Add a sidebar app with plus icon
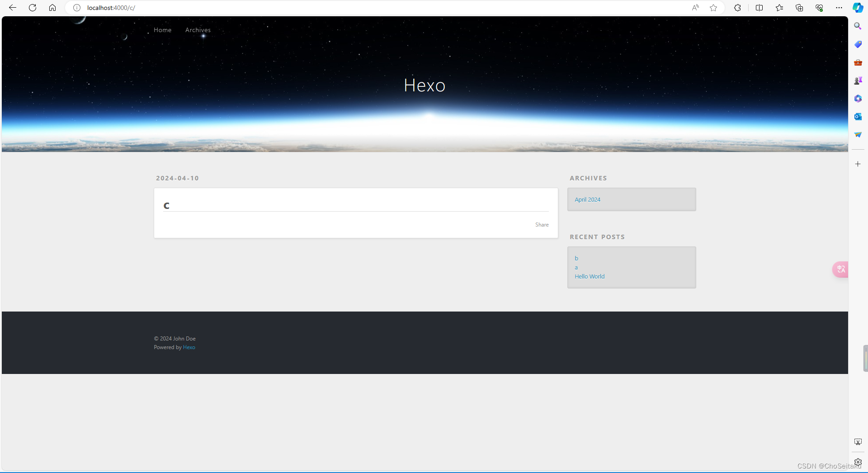Image resolution: width=868 pixels, height=473 pixels. pyautogui.click(x=858, y=164)
